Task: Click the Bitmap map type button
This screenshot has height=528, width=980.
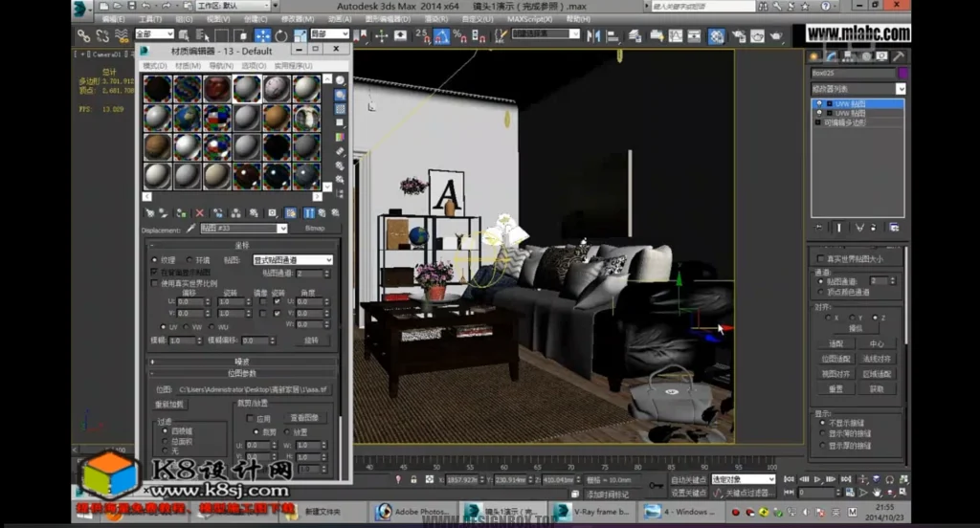Action: (314, 229)
